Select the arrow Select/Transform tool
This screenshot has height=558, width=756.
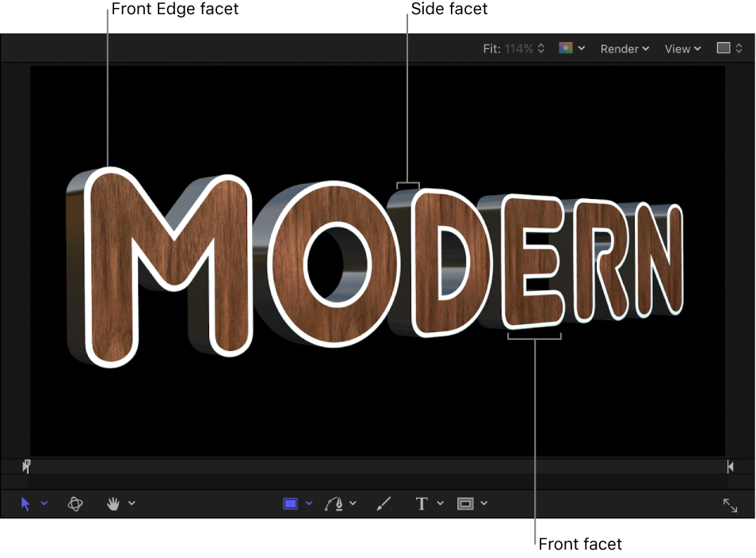pos(26,503)
